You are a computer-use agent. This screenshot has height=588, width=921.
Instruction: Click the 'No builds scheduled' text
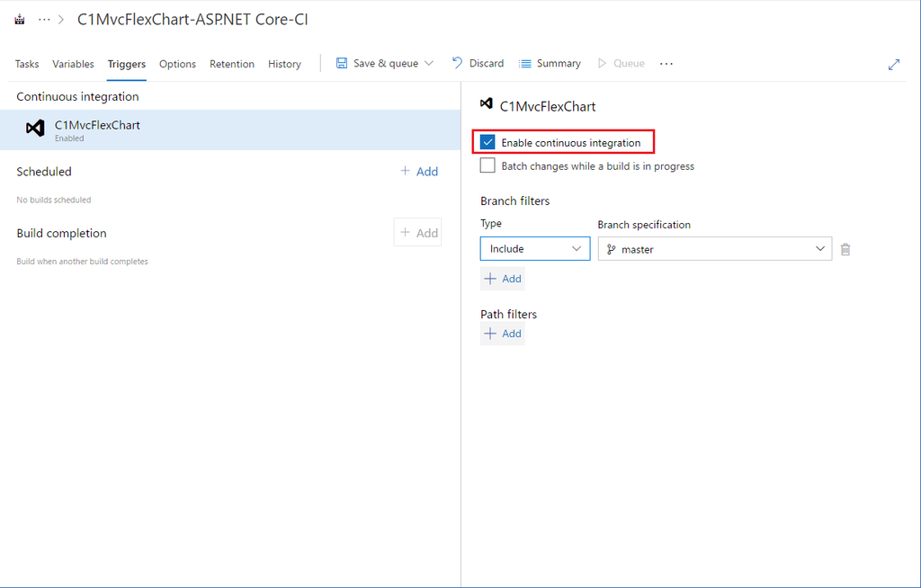tap(53, 200)
